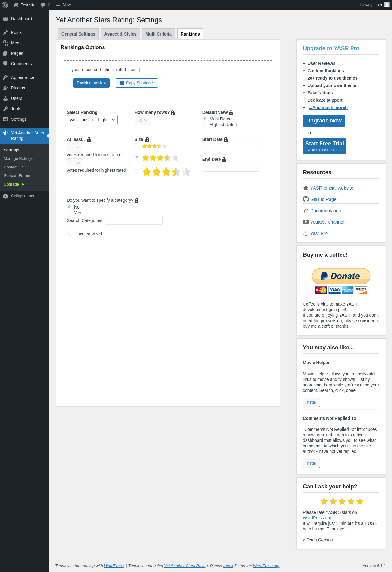Screen dimensions: 392x572
Task: Open the Select Ranking dropdown
Action: (92, 120)
